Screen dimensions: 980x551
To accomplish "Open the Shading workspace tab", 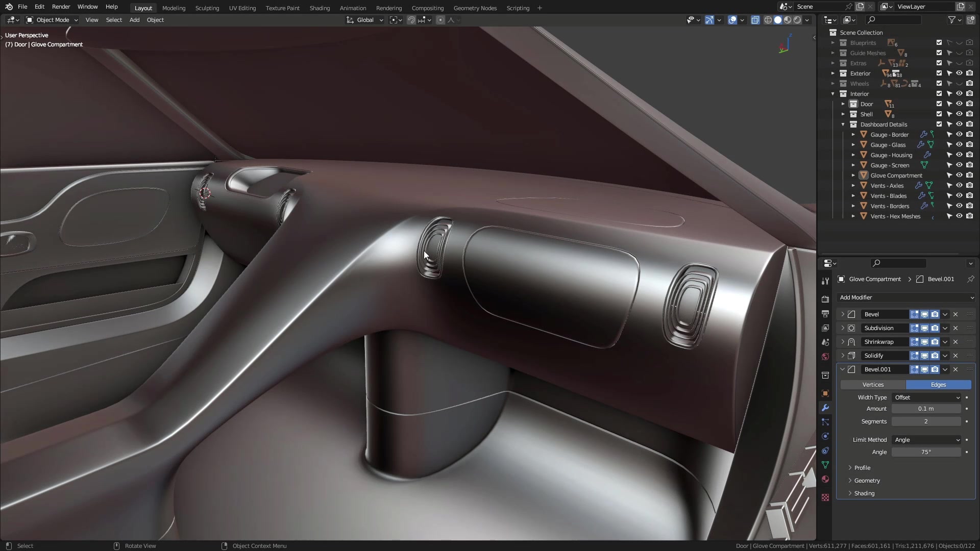I will (320, 8).
